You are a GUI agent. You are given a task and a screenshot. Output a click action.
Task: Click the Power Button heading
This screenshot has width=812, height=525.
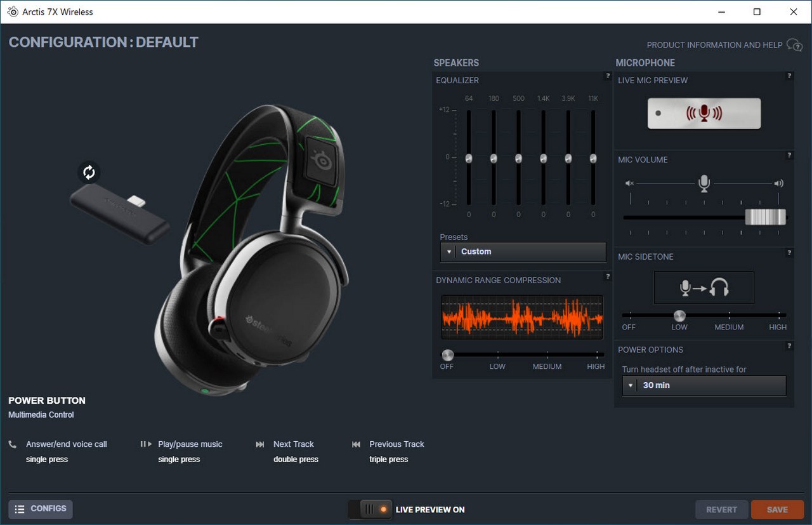click(x=47, y=401)
